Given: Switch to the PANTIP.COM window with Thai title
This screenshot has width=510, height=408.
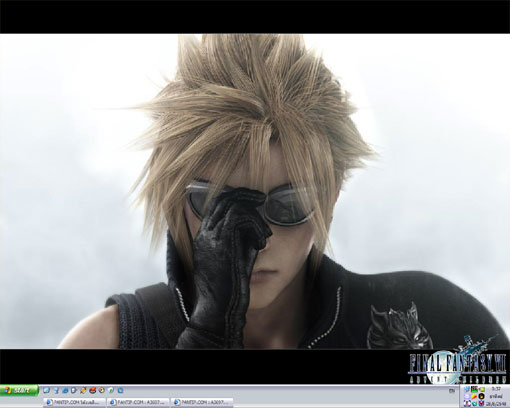Looking at the screenshot, I should click(x=75, y=402).
